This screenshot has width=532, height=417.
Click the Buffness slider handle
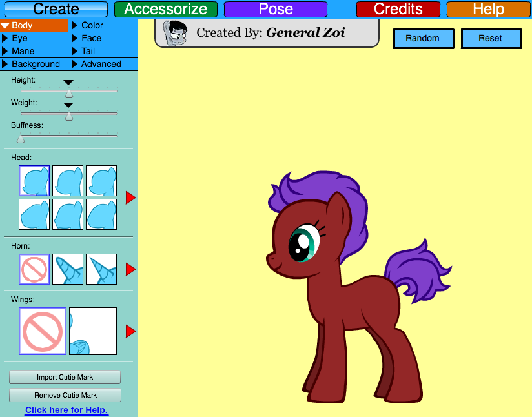[21, 139]
